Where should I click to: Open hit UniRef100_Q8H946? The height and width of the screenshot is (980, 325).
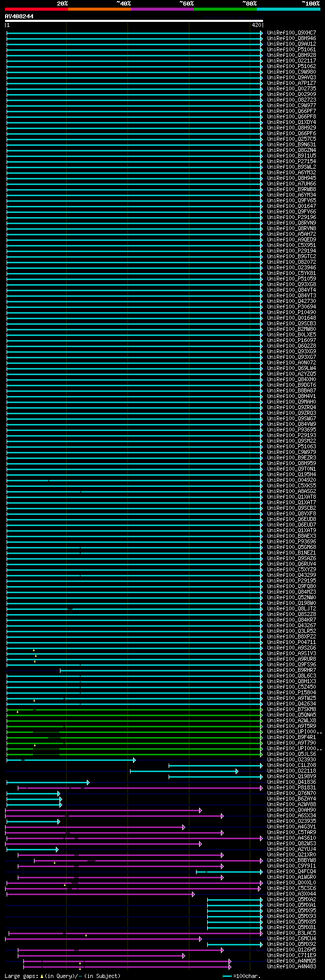(x=291, y=39)
